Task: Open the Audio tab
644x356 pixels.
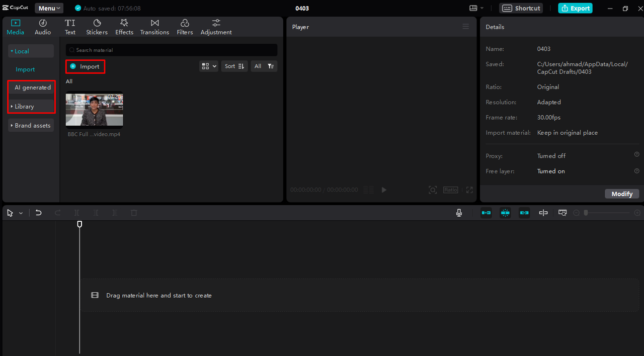Action: click(x=43, y=27)
